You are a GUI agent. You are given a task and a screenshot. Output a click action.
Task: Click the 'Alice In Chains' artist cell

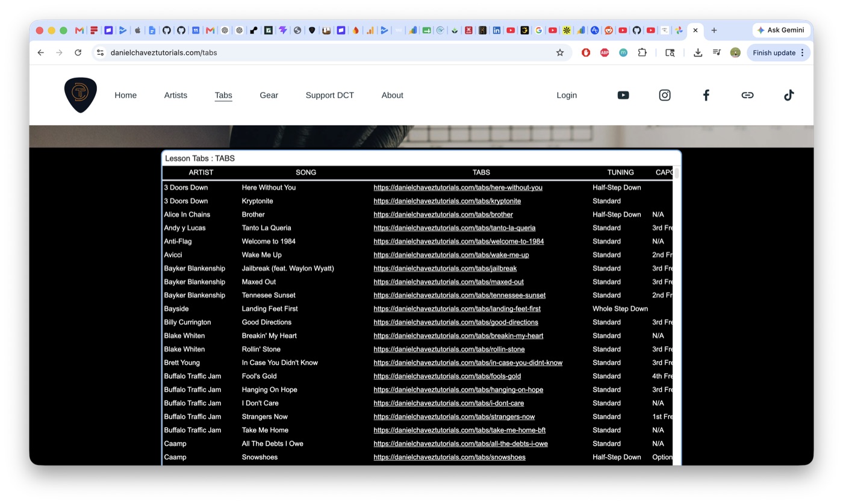point(187,214)
